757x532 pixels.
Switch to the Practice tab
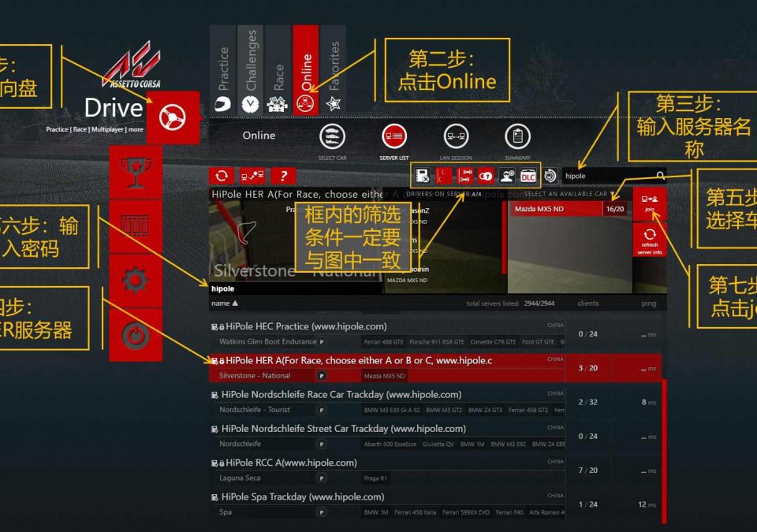coord(223,70)
